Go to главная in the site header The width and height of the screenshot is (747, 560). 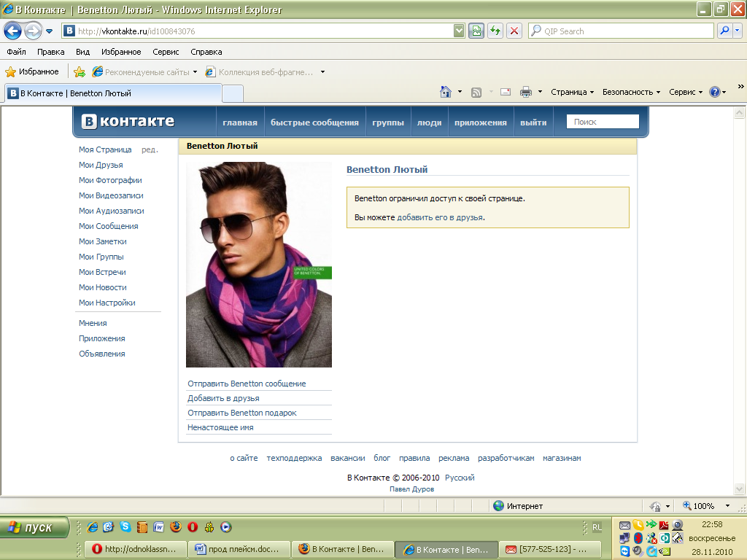(240, 122)
